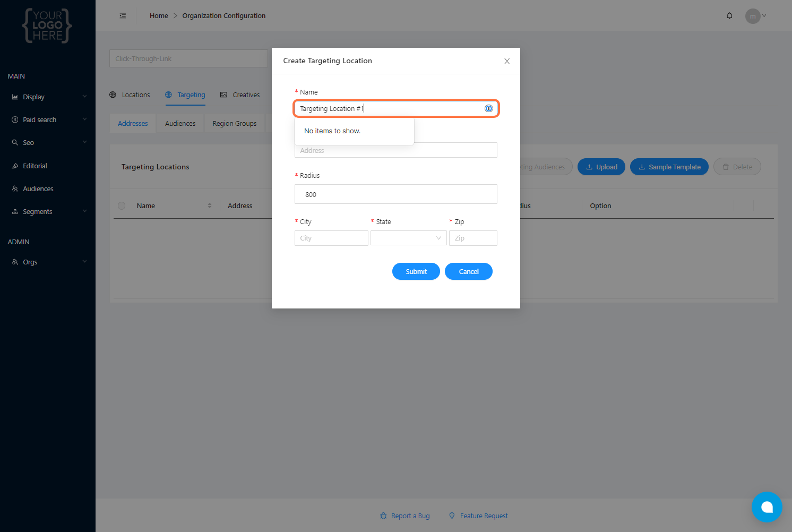Submit the targeting location form
This screenshot has height=532, width=792.
416,271
